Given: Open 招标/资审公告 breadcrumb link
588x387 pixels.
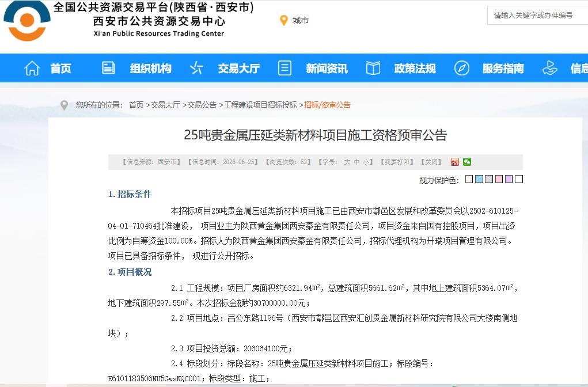Looking at the screenshot, I should (x=327, y=105).
